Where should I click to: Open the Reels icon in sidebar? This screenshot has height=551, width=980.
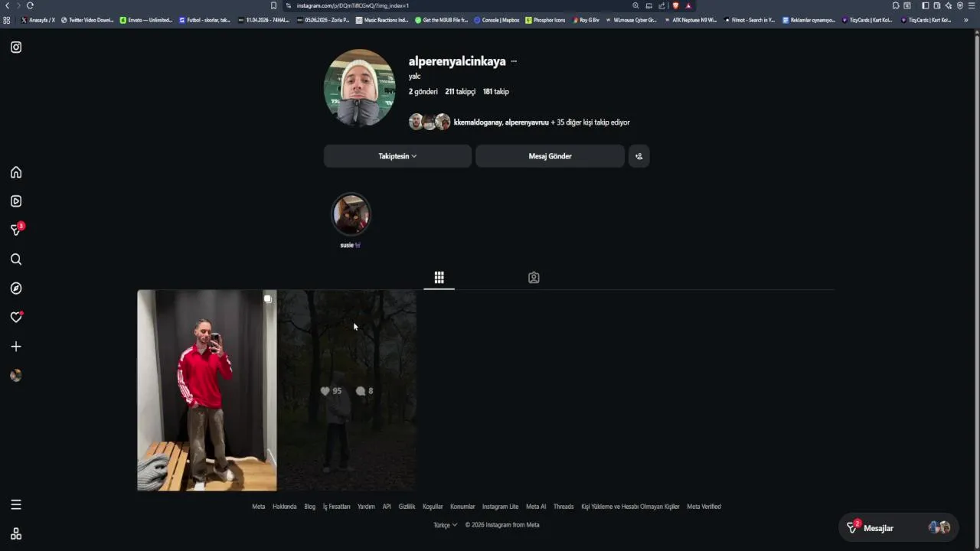[x=16, y=201]
